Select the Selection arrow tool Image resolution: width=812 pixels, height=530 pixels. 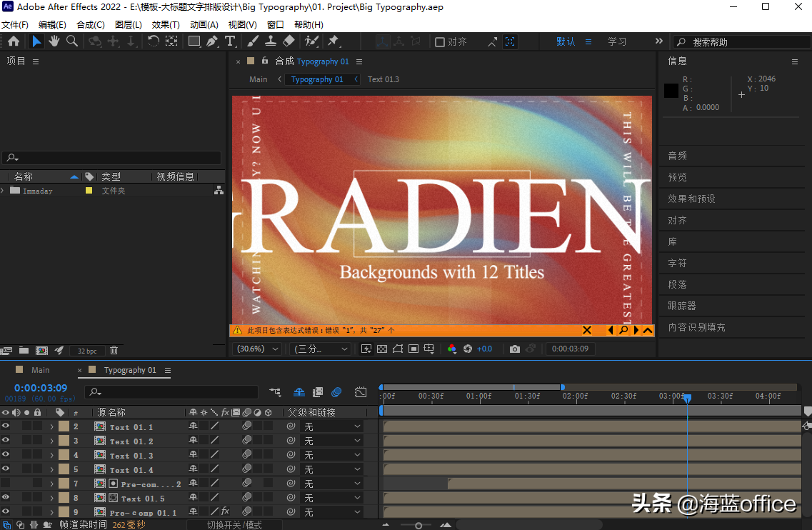tap(36, 41)
